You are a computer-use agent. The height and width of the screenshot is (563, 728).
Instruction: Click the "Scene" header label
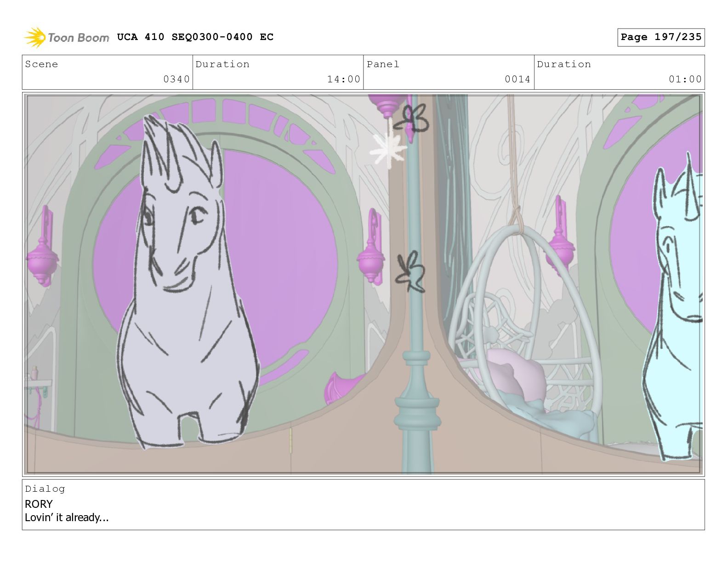pyautogui.click(x=41, y=64)
